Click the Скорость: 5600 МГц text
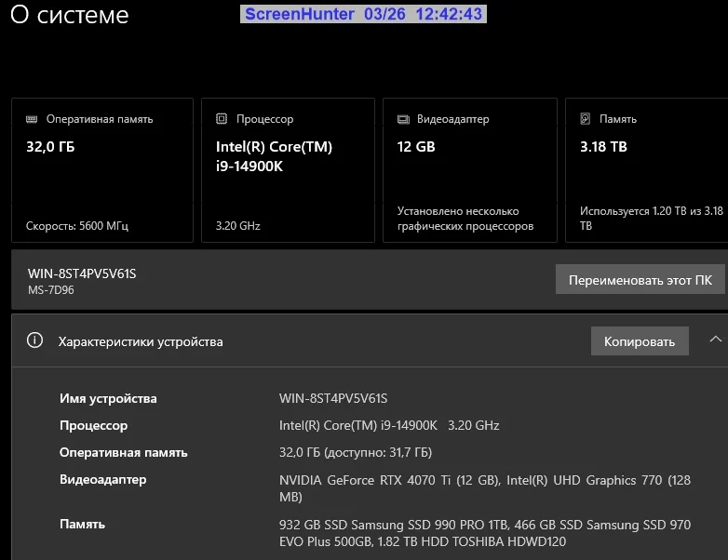The image size is (728, 560). [77, 226]
